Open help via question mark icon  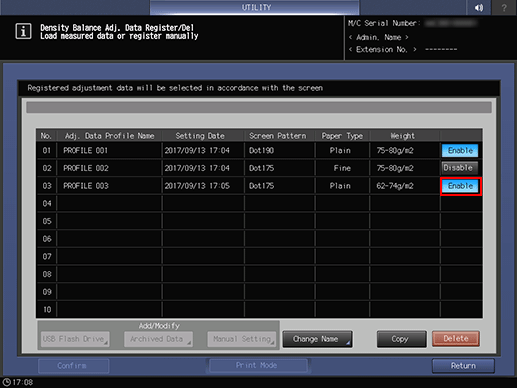pyautogui.click(x=504, y=7)
